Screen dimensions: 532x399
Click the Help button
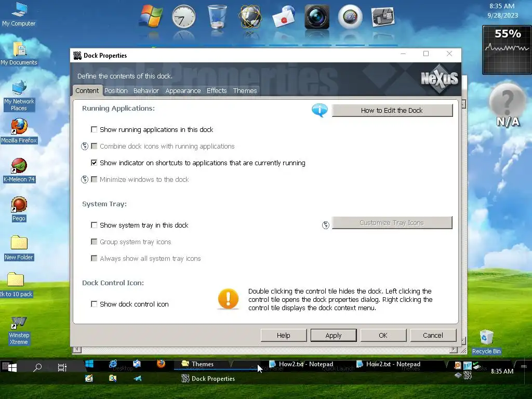tap(284, 335)
